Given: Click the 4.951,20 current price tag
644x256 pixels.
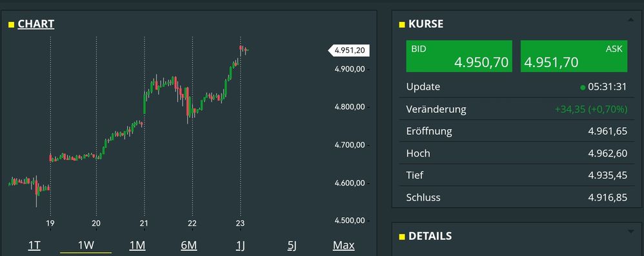Looking at the screenshot, I should [348, 50].
